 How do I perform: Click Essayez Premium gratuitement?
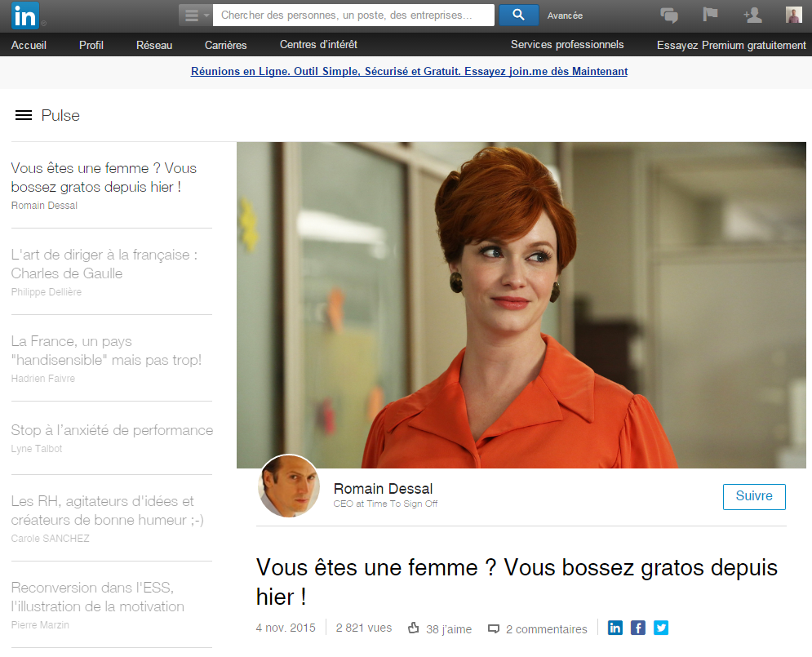coord(731,45)
